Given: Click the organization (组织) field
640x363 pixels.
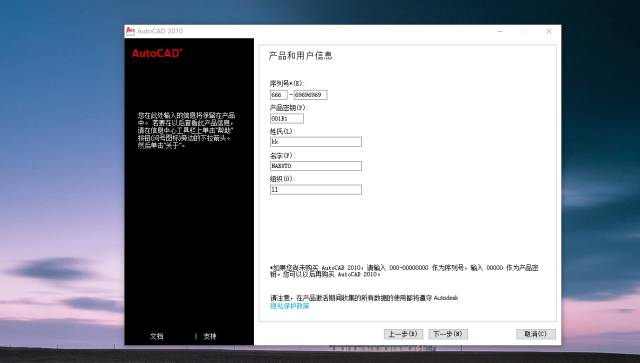Looking at the screenshot, I should pyautogui.click(x=316, y=189).
